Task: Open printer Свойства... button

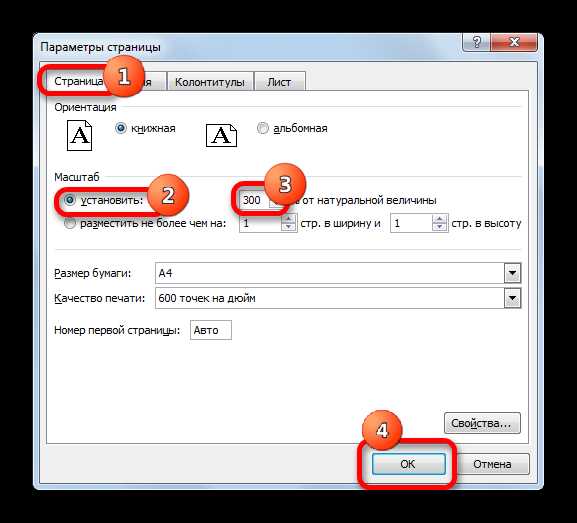Action: [x=482, y=423]
